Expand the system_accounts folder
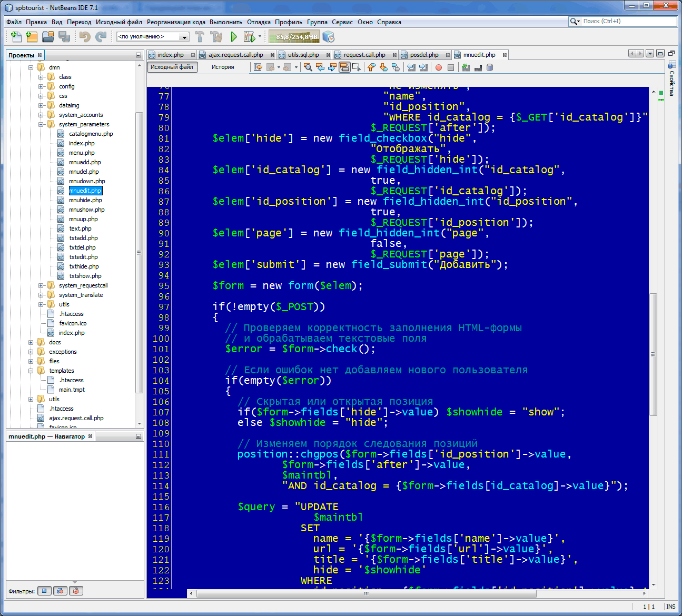The height and width of the screenshot is (616, 682). pyautogui.click(x=41, y=115)
